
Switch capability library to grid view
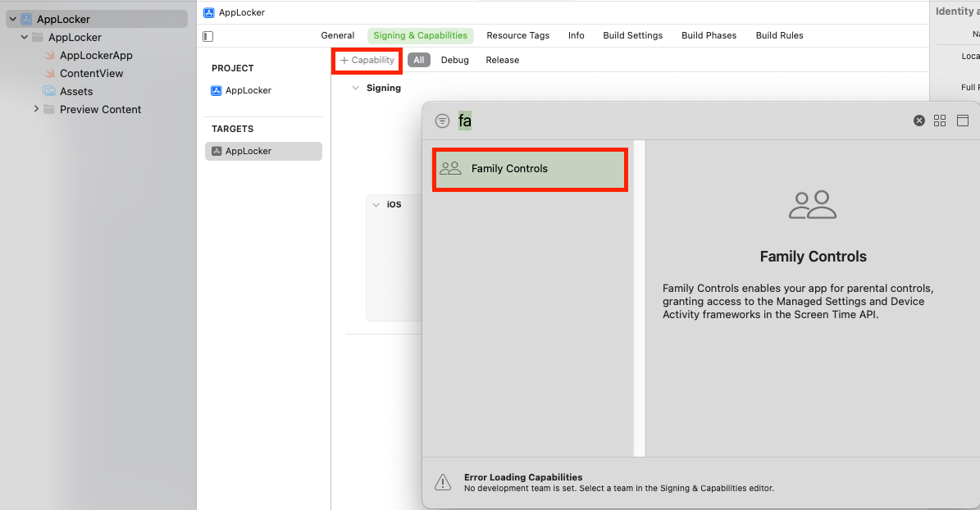click(x=939, y=121)
